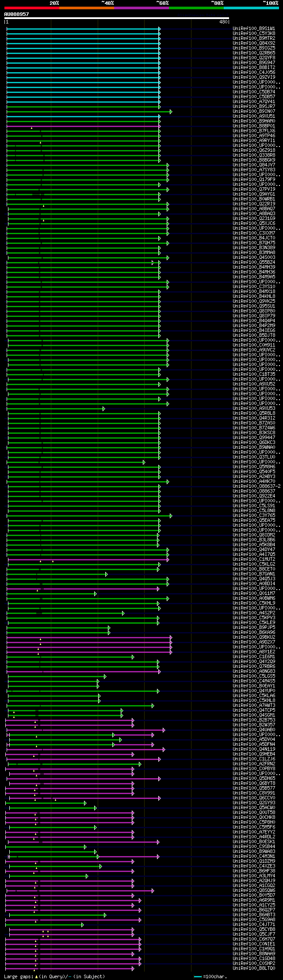The image size is (283, 980).
Task: Select the UniRef100_A7QV41 label
Action: [254, 102]
